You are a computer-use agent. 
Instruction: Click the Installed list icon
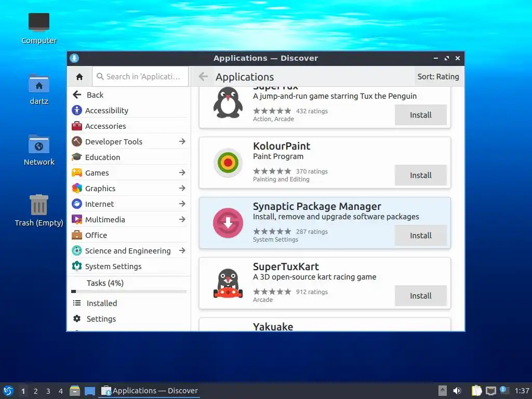[77, 303]
